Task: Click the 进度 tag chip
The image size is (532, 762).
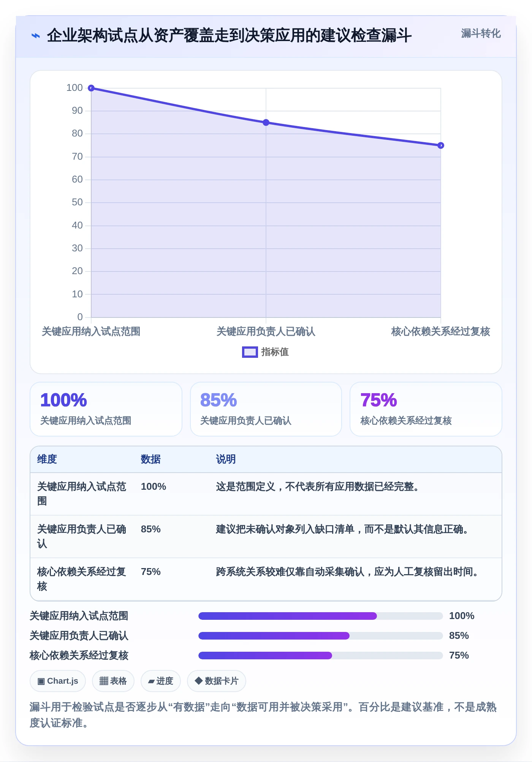Action: pos(161,681)
